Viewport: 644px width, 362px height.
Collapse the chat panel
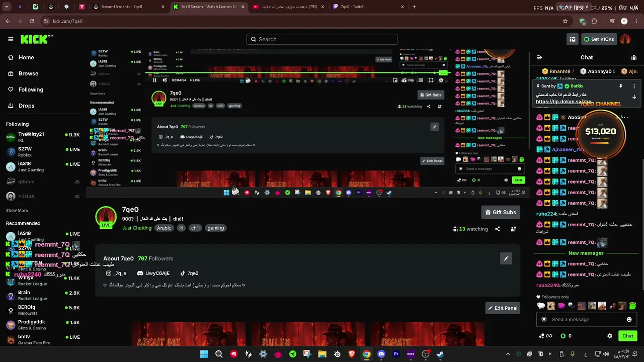click(x=539, y=57)
